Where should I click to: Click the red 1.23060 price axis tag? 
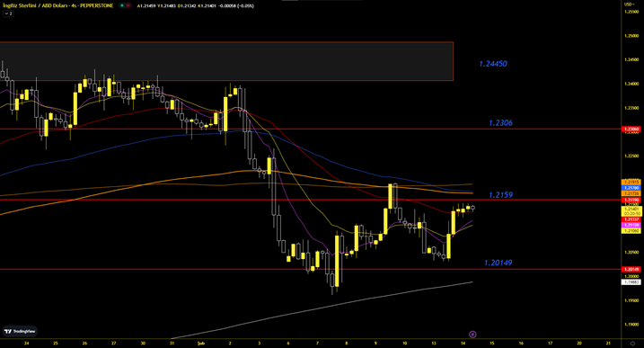click(631, 129)
